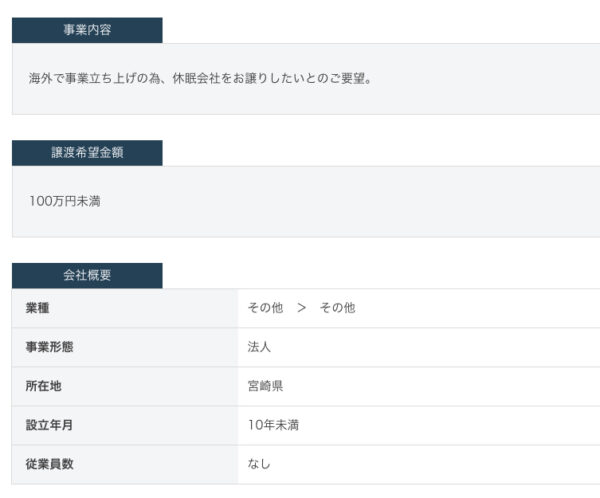Click the empty area of 事業内容 box

pos(486,79)
